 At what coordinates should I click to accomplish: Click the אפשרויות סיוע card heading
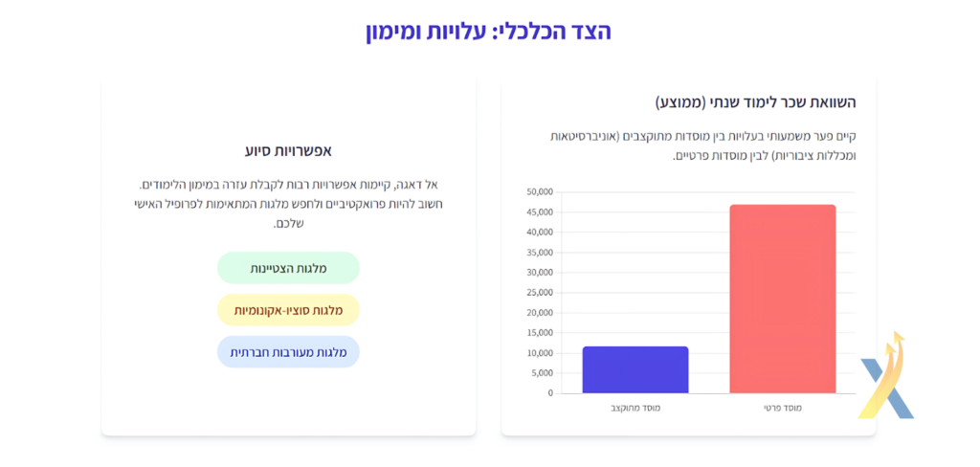(288, 150)
